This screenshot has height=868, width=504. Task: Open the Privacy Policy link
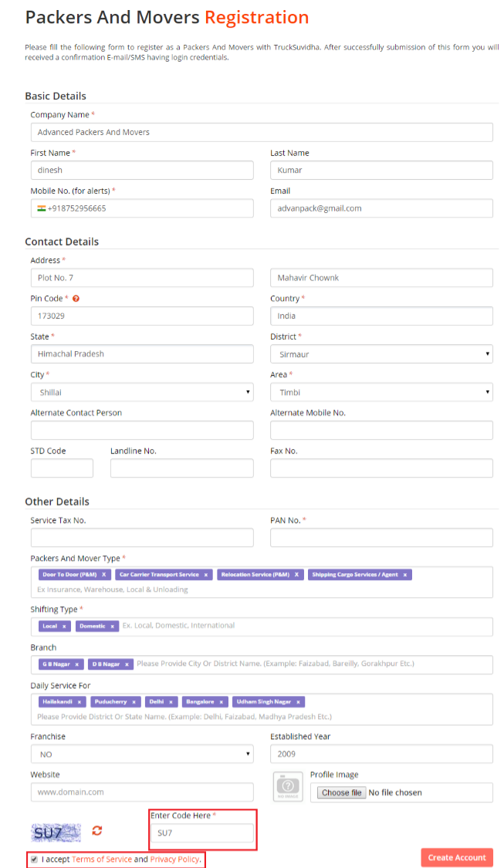(x=174, y=859)
